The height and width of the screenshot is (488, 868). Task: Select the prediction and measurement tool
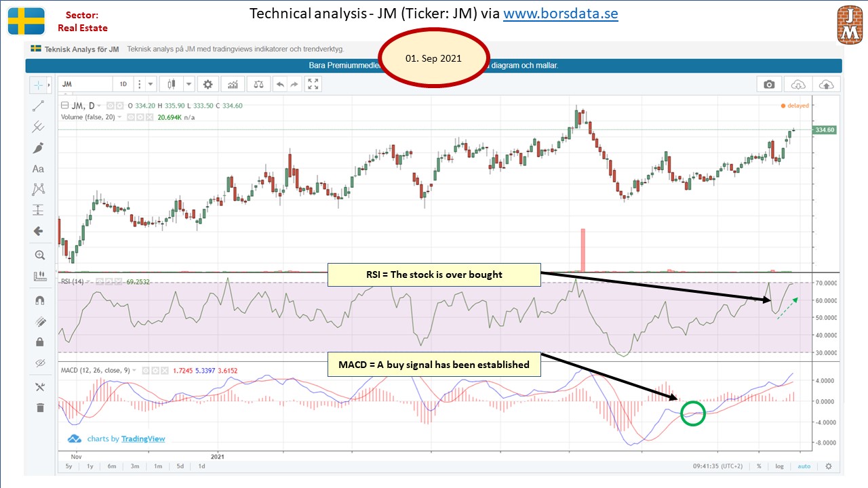(39, 210)
